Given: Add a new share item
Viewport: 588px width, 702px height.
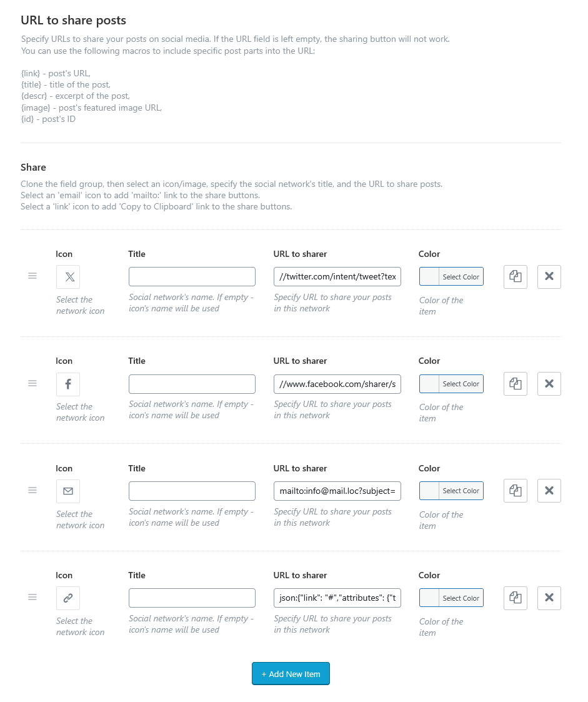Looking at the screenshot, I should (x=291, y=674).
